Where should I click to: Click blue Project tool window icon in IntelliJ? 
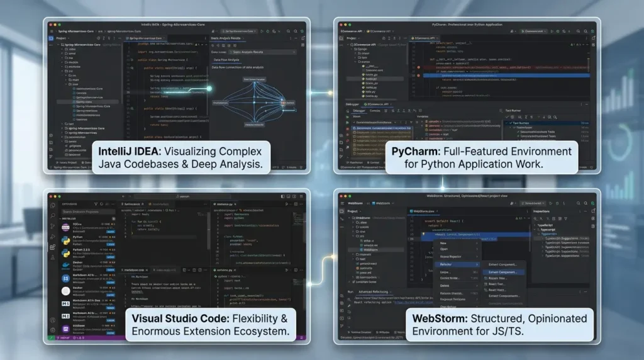coord(51,38)
